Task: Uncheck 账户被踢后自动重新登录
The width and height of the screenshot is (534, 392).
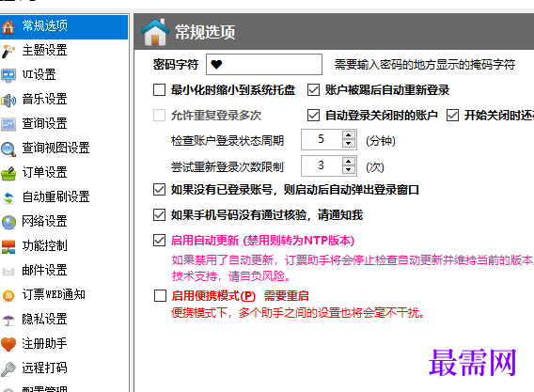Action: click(x=313, y=90)
